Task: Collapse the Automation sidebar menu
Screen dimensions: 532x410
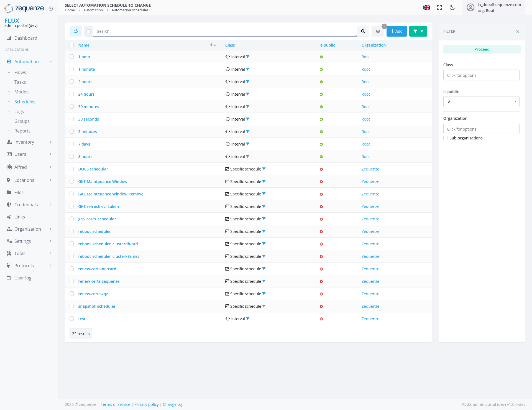Action: 29,62
